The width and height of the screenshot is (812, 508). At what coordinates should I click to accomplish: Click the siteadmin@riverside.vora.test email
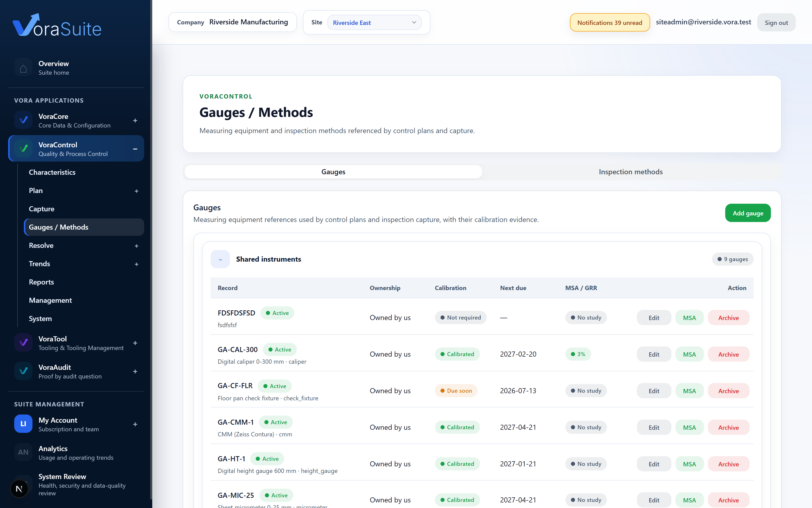pos(703,22)
